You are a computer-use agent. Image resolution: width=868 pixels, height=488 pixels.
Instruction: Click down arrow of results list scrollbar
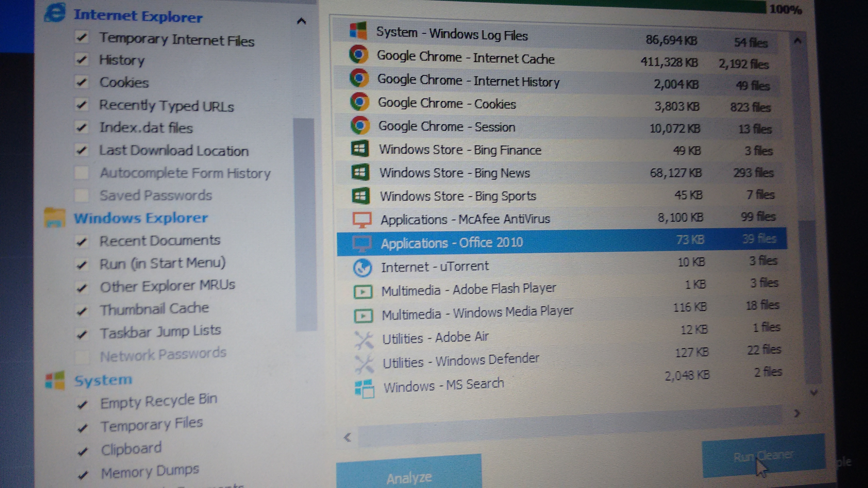814,393
